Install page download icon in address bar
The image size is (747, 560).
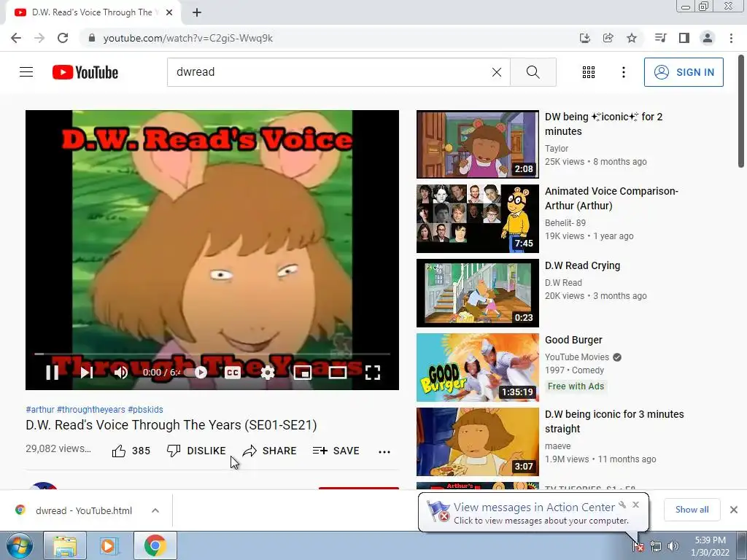pyautogui.click(x=585, y=38)
